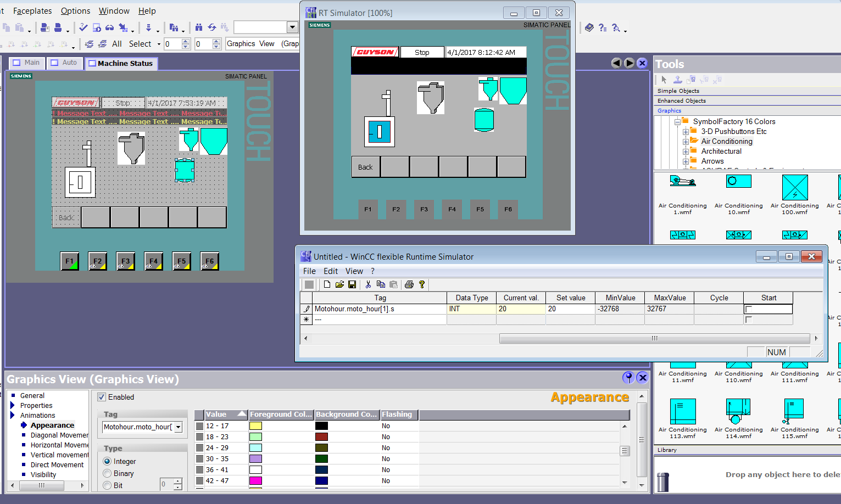
Task: Click the Cut scissors icon in Runtime Simulator
Action: [368, 284]
